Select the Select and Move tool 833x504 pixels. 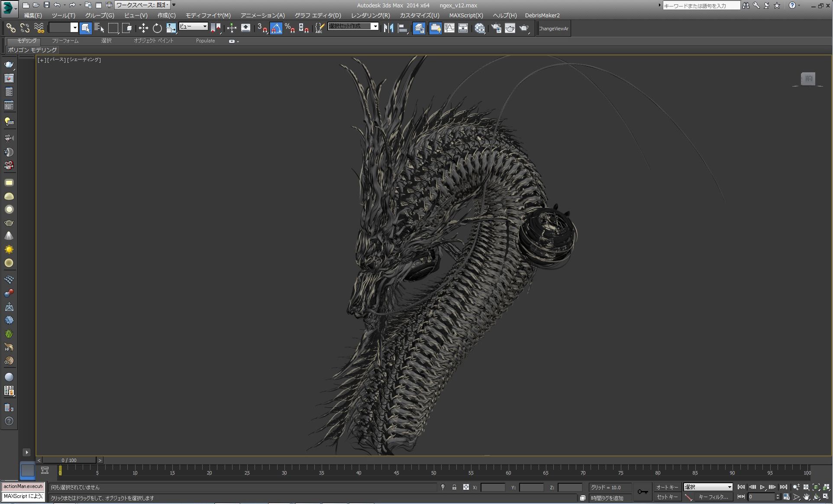[x=143, y=28]
